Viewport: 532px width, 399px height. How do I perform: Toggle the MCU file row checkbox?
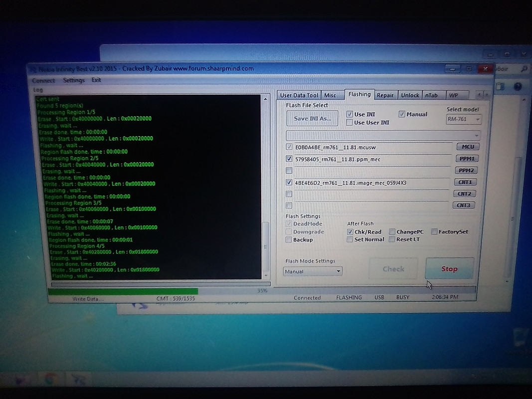tap(289, 147)
